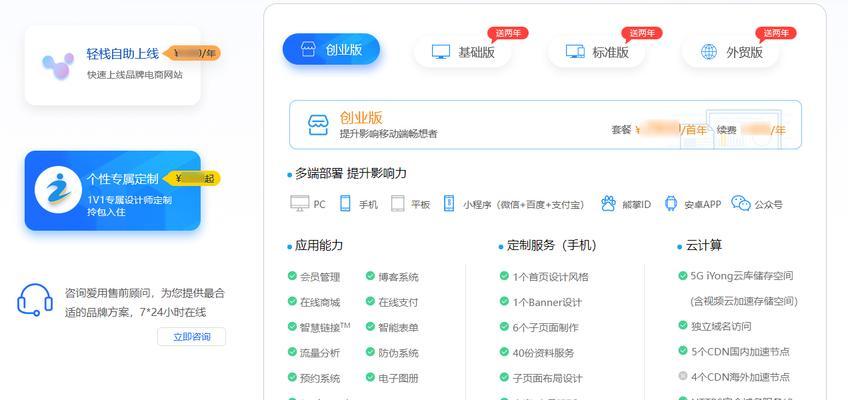Click the globe icon in 外贸版 tab
Screen dimensions: 848x400
click(708, 52)
